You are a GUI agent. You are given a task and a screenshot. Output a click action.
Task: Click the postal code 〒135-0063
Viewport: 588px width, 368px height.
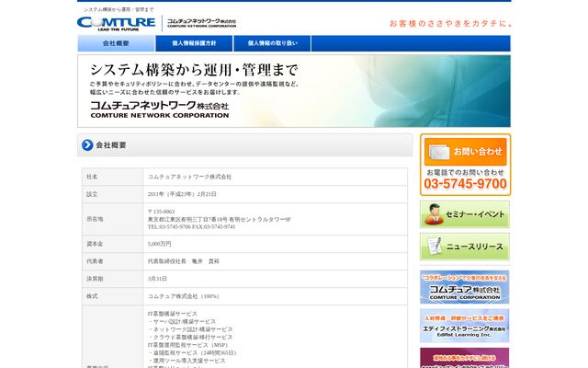pyautogui.click(x=162, y=212)
